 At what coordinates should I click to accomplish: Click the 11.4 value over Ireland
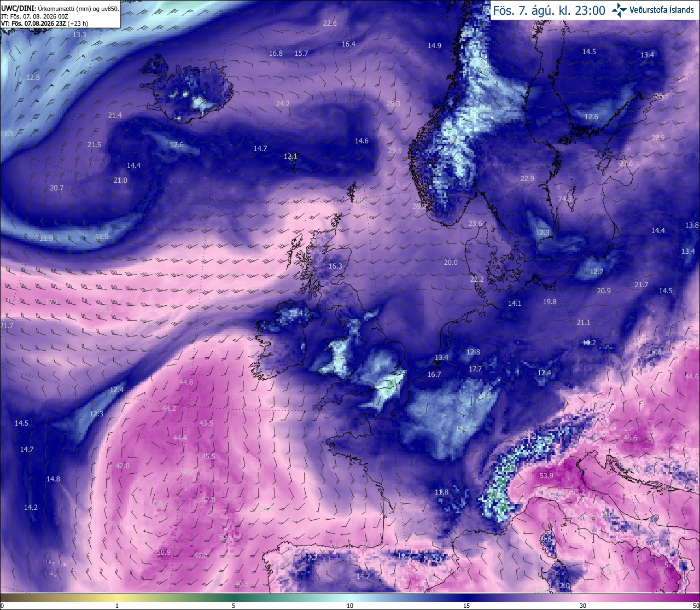tap(296, 313)
